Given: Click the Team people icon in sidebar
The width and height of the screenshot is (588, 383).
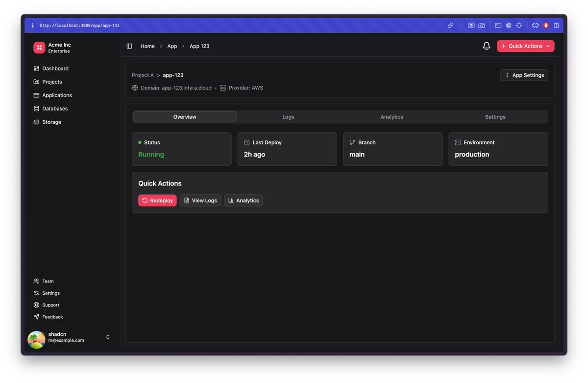Looking at the screenshot, I should (x=36, y=281).
